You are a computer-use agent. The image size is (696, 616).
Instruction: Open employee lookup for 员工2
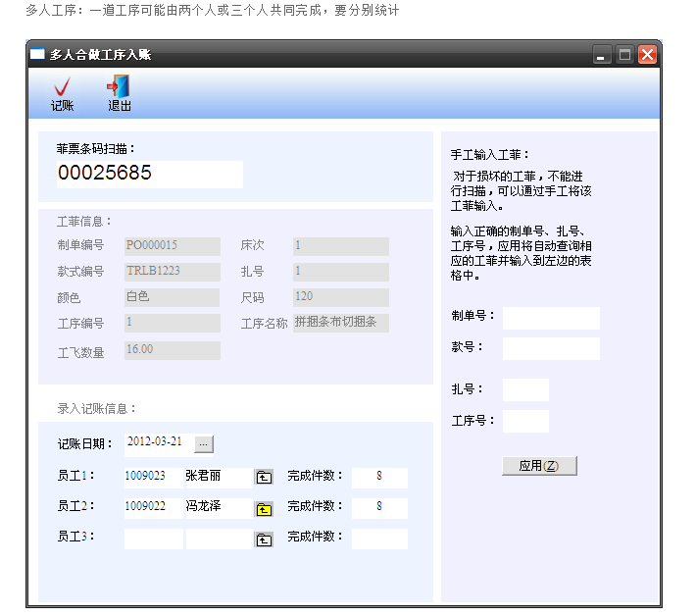[x=264, y=508]
